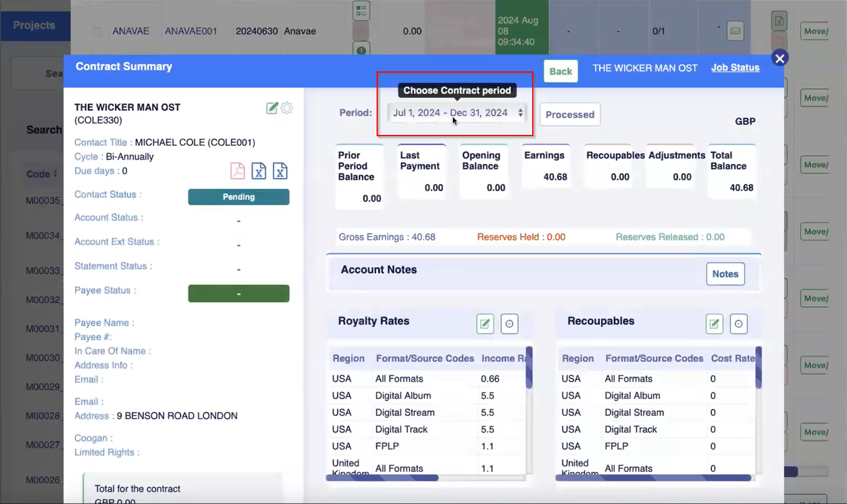Open the Job Status link
This screenshot has width=847, height=504.
click(x=735, y=68)
